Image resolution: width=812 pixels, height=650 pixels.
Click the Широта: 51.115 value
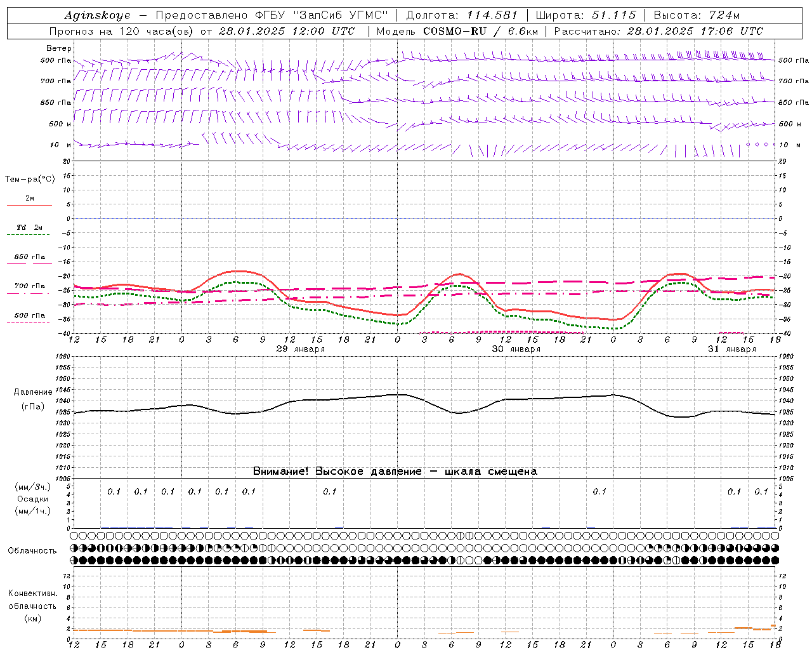click(x=586, y=15)
